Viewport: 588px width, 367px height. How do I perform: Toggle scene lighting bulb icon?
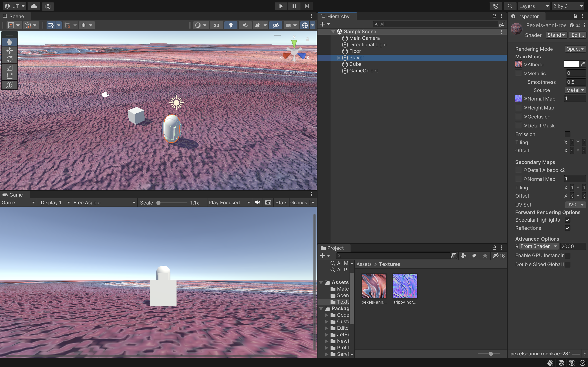tap(231, 25)
